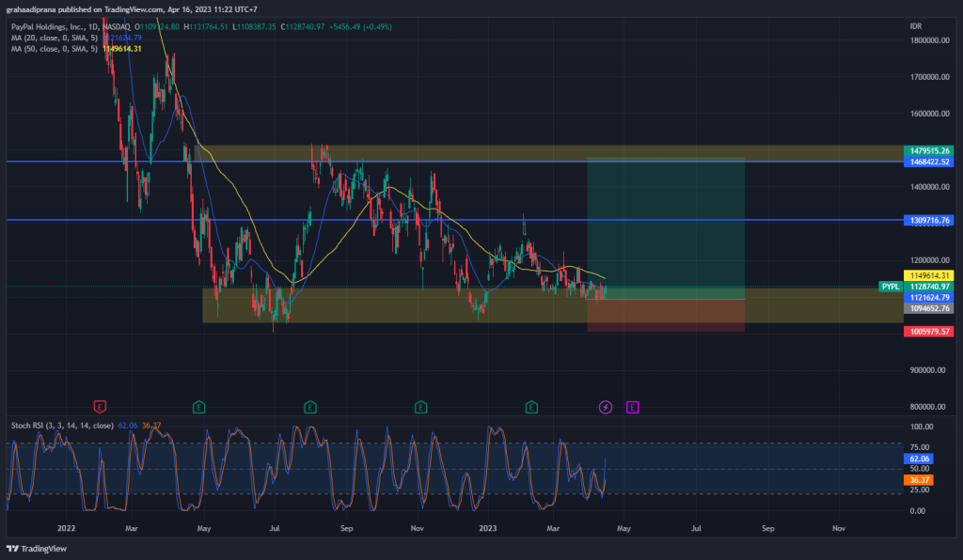The width and height of the screenshot is (963, 560).
Task: Click the 800000.00 price axis label
Action: pos(927,407)
